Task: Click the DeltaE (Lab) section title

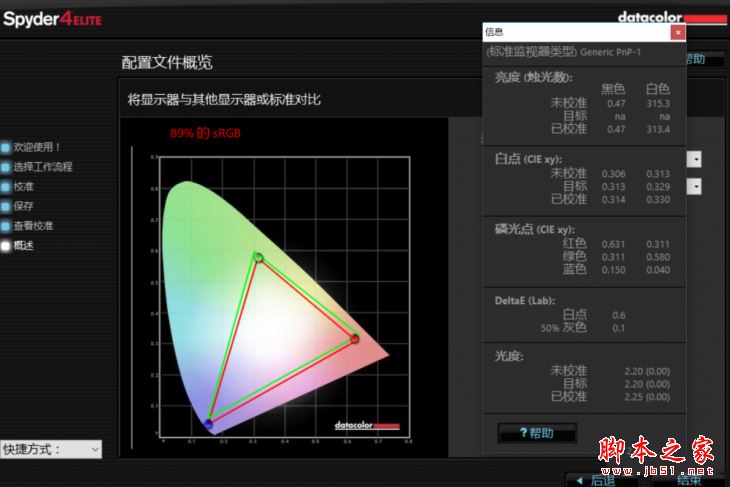Action: [x=525, y=301]
